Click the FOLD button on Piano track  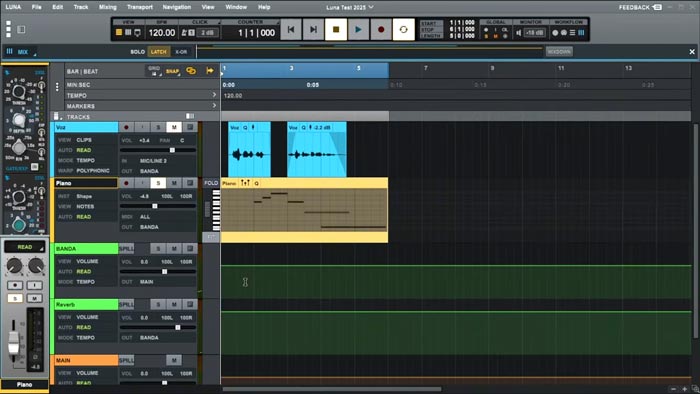pyautogui.click(x=211, y=183)
